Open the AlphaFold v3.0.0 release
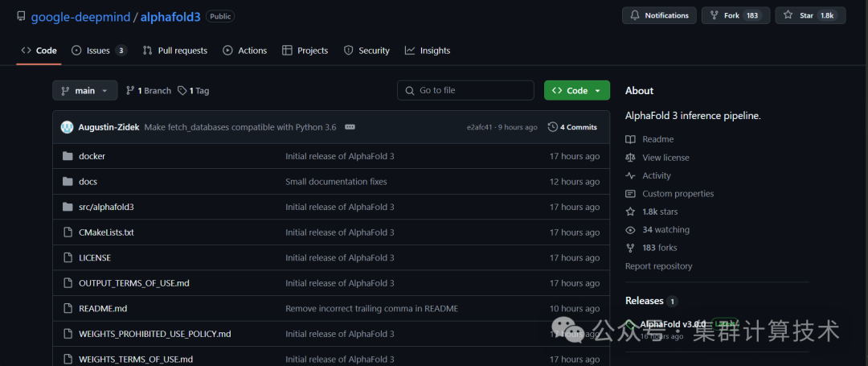This screenshot has width=868, height=366. (673, 324)
